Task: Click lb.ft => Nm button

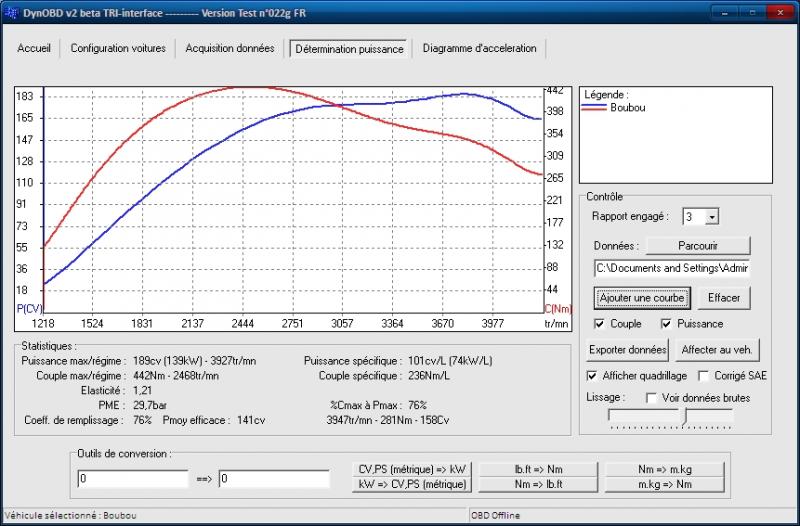Action: [x=538, y=469]
